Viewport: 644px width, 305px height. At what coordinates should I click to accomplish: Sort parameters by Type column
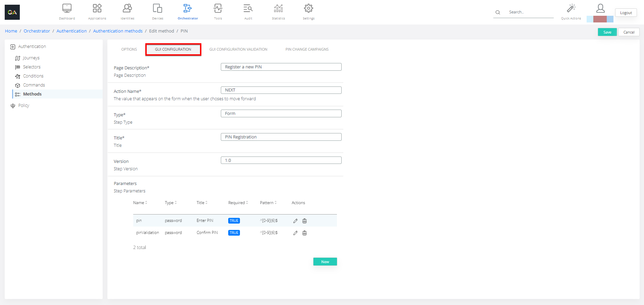pos(170,203)
